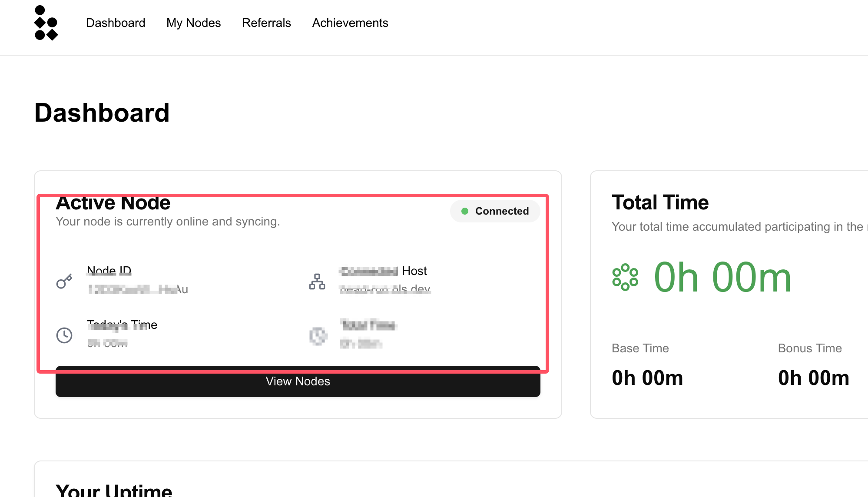
Task: Click the clock icon beside Today's Time
Action: point(64,335)
